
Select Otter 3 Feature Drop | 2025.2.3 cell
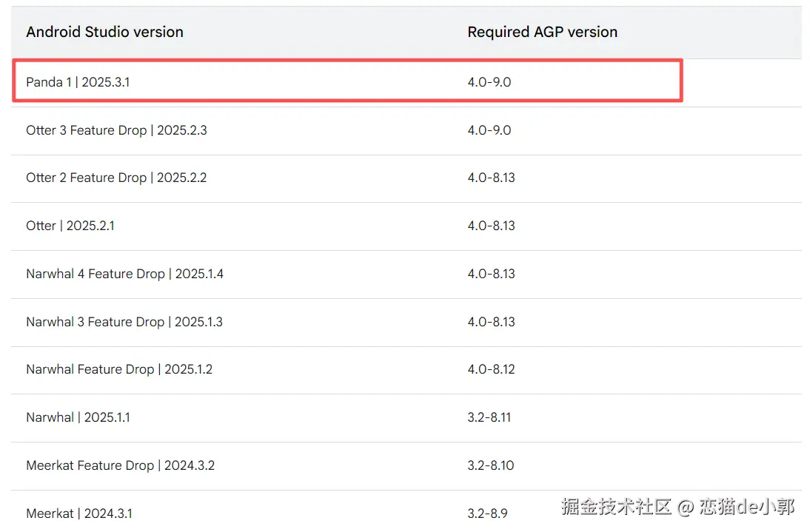tap(116, 130)
